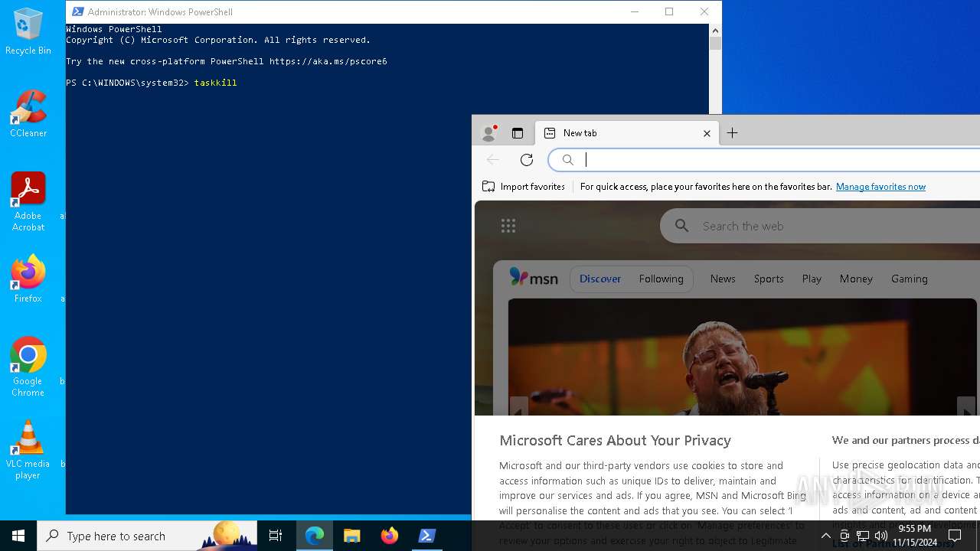980x551 pixels.
Task: Open Google Chrome desktop shortcut
Action: 28,367
